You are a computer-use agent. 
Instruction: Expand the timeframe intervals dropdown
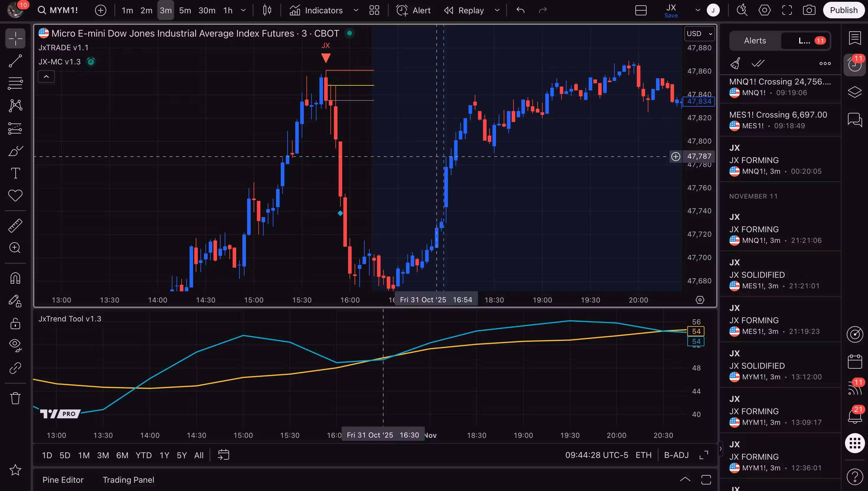(x=243, y=10)
